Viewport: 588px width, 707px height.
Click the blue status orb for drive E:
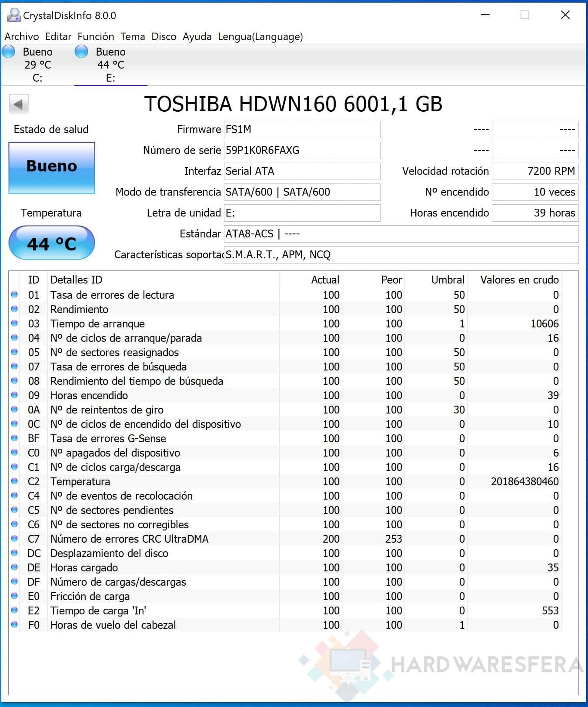click(81, 52)
